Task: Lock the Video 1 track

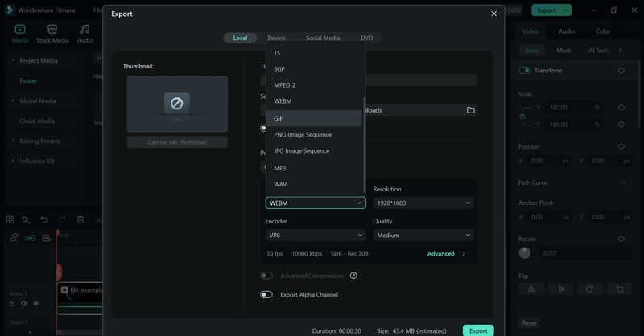Action: point(12,304)
